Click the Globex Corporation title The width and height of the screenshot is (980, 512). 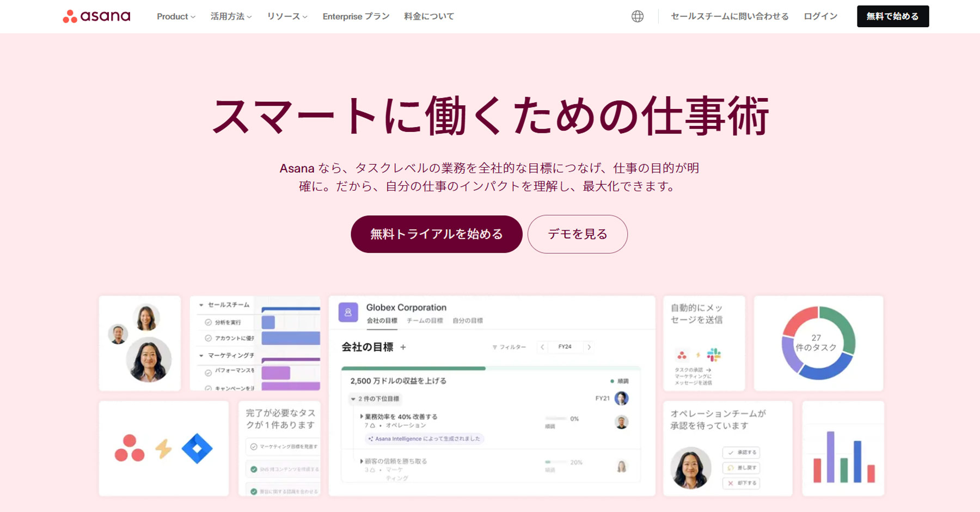click(x=406, y=308)
